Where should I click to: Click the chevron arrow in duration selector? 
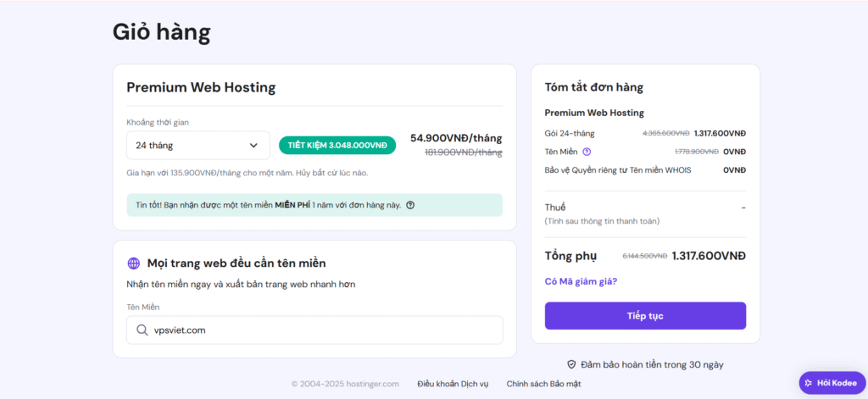tap(253, 146)
